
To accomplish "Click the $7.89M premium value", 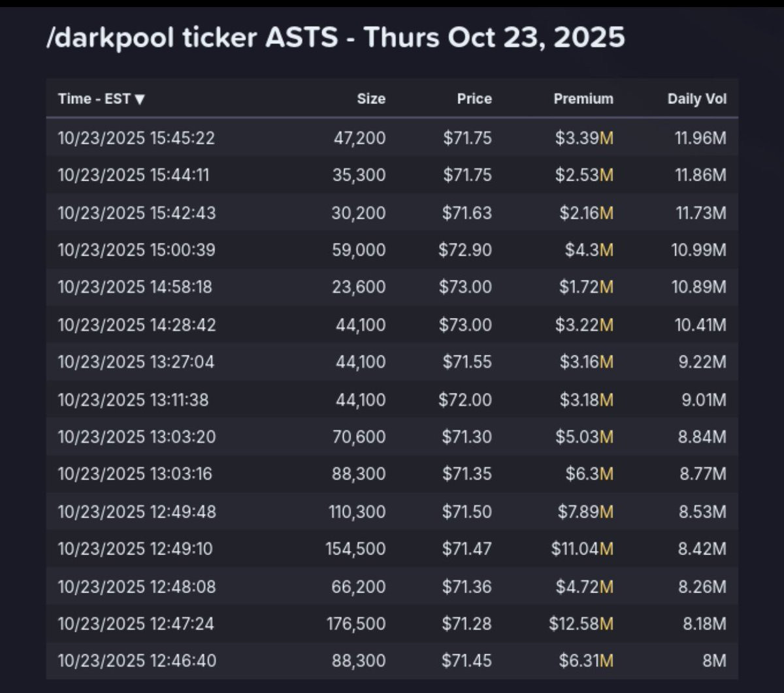I will point(585,511).
